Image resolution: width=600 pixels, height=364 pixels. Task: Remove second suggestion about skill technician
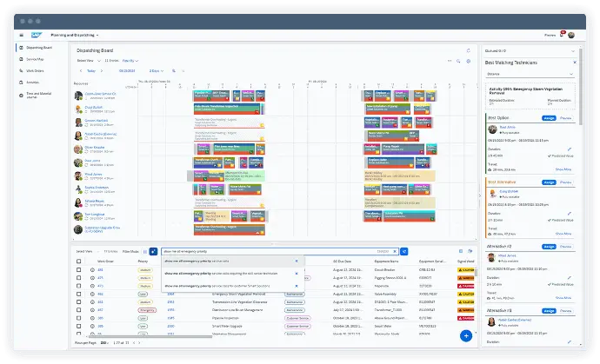[x=297, y=274]
